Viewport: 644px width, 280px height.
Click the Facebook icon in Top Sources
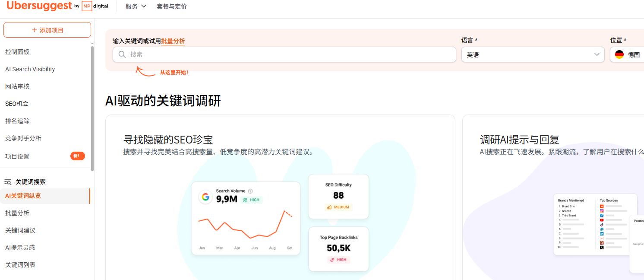tap(602, 215)
